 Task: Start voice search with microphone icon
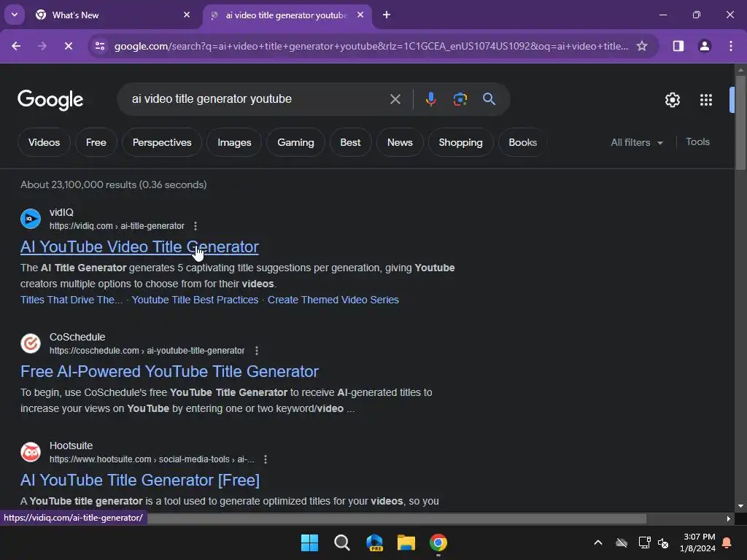tap(430, 99)
